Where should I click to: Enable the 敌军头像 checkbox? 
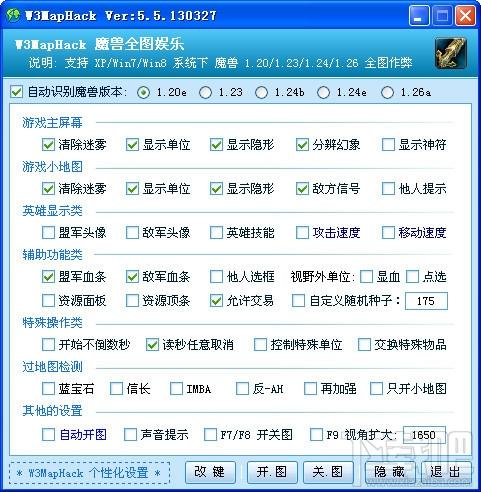[x=132, y=233]
